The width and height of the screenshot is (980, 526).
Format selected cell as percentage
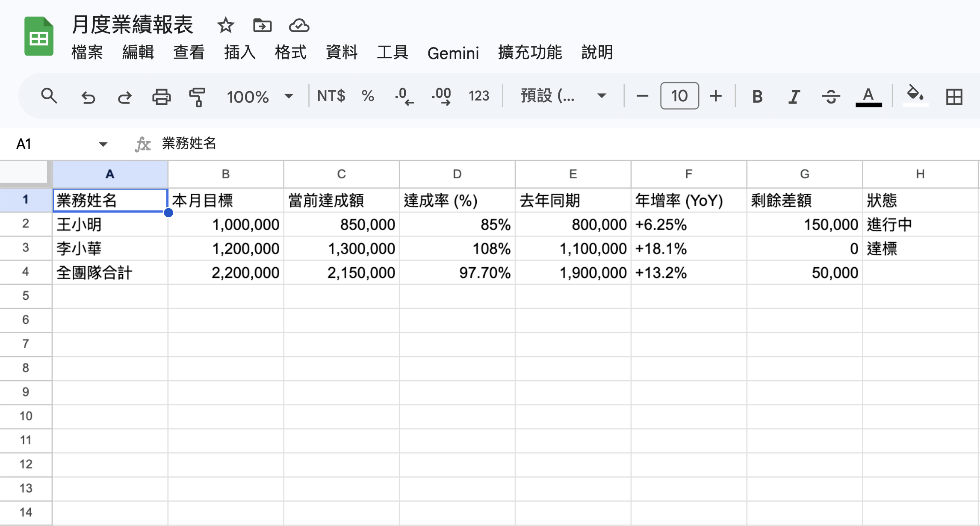tap(369, 96)
